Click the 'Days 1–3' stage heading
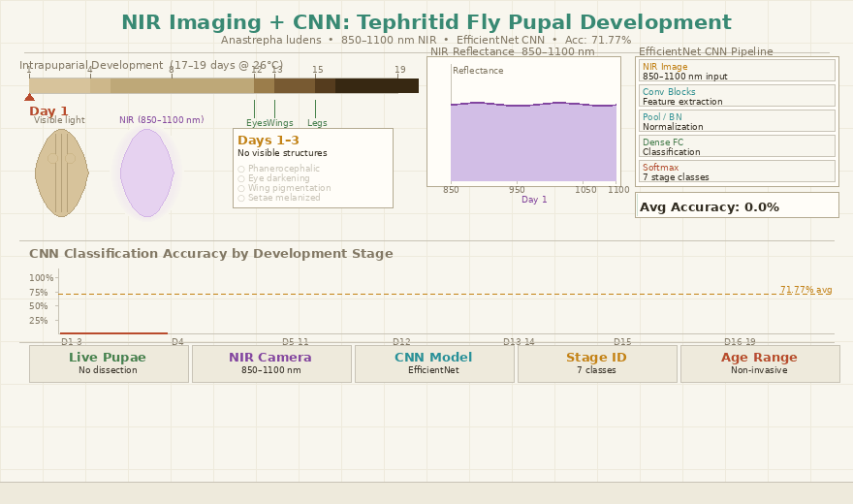 pos(269,141)
